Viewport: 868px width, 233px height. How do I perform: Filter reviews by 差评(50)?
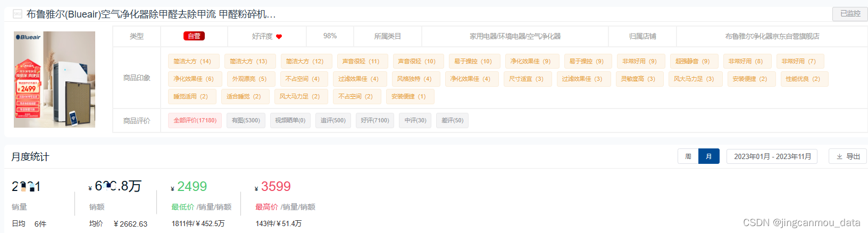tap(453, 120)
